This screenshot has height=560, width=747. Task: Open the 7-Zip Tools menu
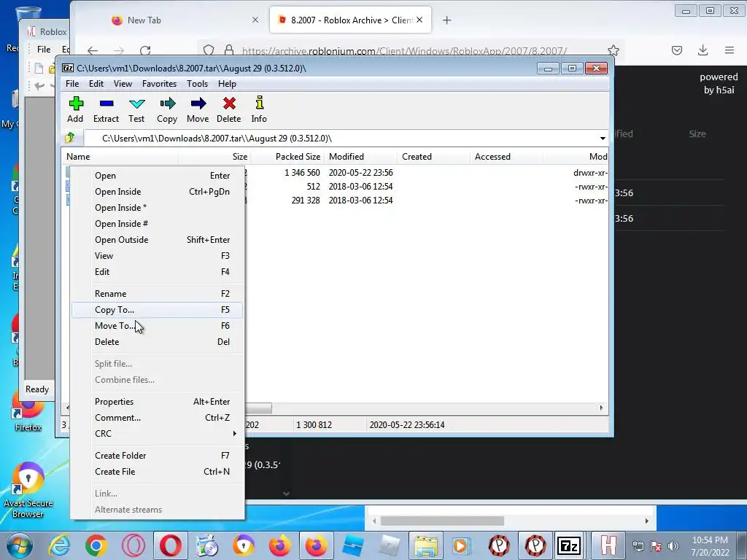197,84
